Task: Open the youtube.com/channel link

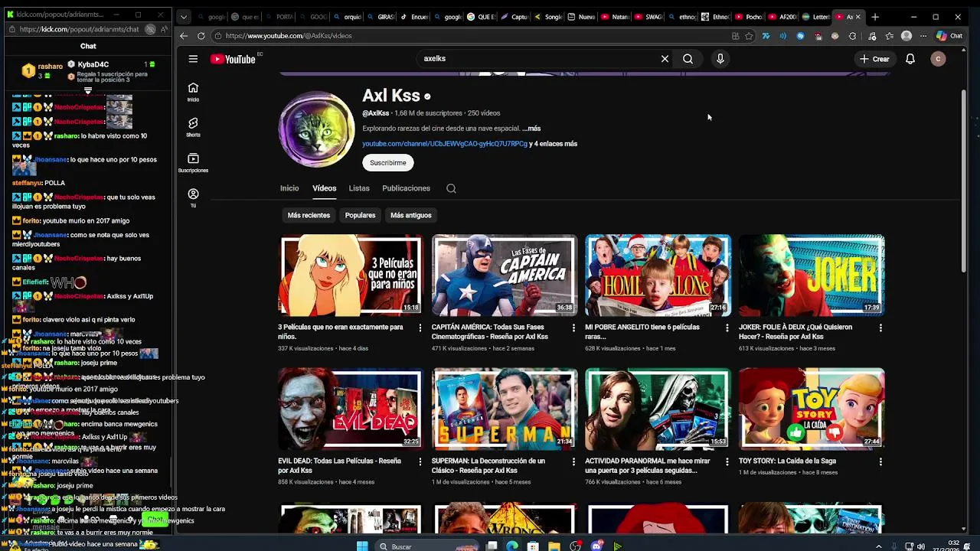Action: click(x=445, y=144)
